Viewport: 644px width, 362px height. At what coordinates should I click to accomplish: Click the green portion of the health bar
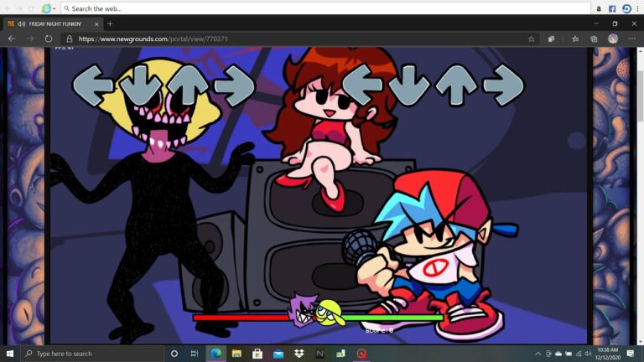pyautogui.click(x=393, y=318)
